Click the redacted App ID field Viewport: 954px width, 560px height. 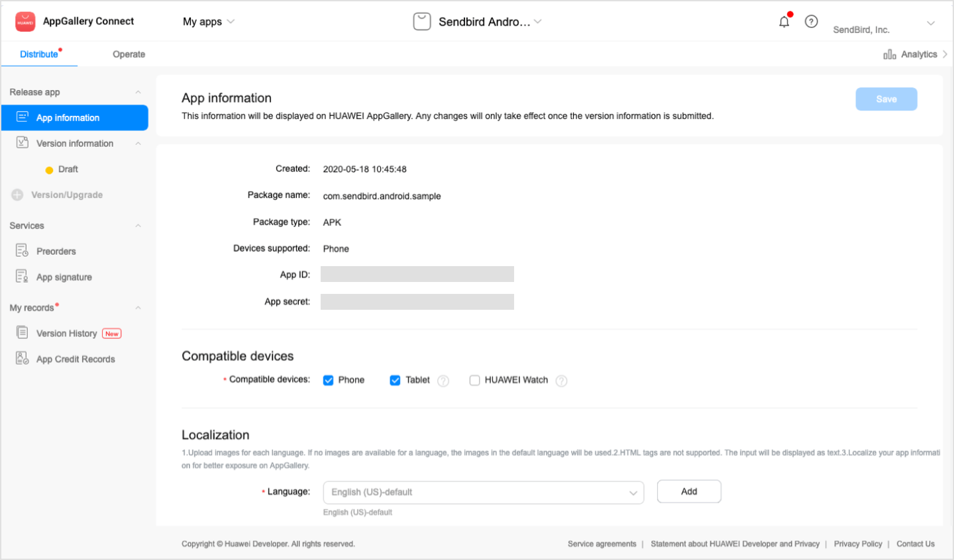coord(417,274)
